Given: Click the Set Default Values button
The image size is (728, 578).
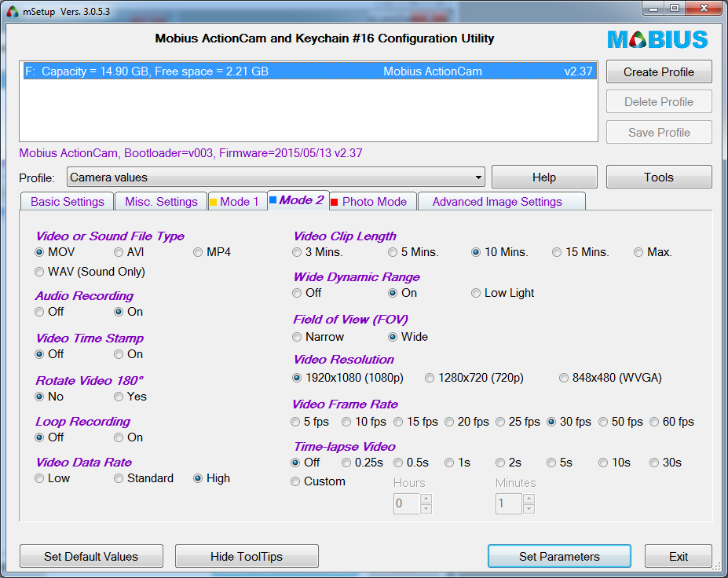Looking at the screenshot, I should point(91,556).
